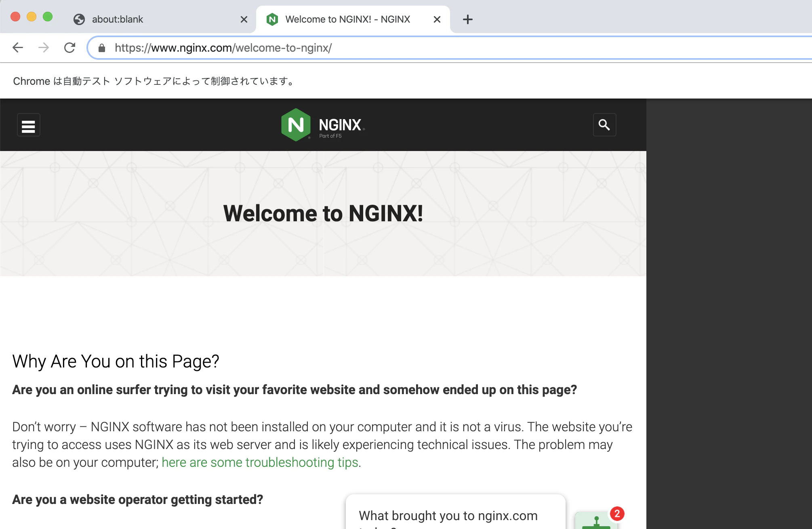The image size is (812, 529).
Task: Click the 'Welcome to NGINX!' heading
Action: [x=323, y=213]
